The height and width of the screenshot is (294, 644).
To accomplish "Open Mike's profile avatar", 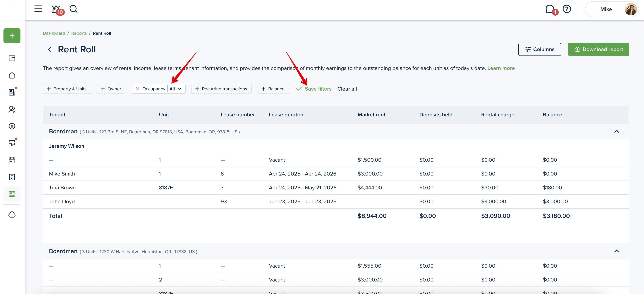I will click(x=630, y=9).
